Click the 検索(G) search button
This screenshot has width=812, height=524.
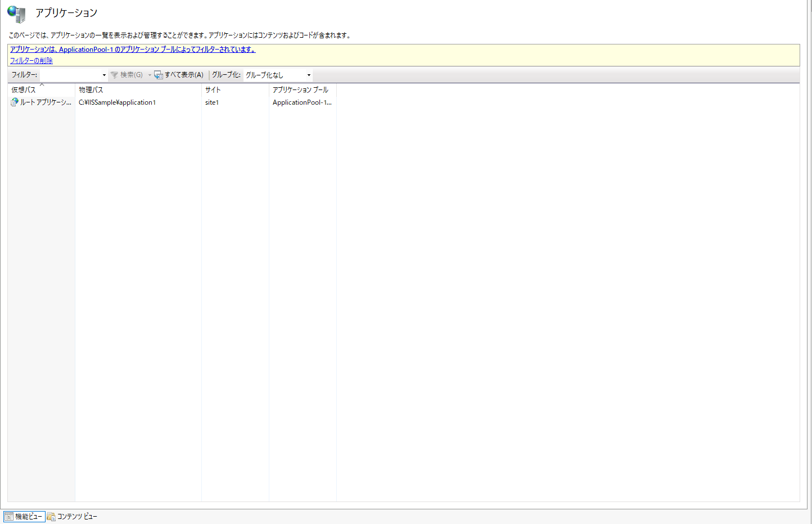[x=127, y=75]
